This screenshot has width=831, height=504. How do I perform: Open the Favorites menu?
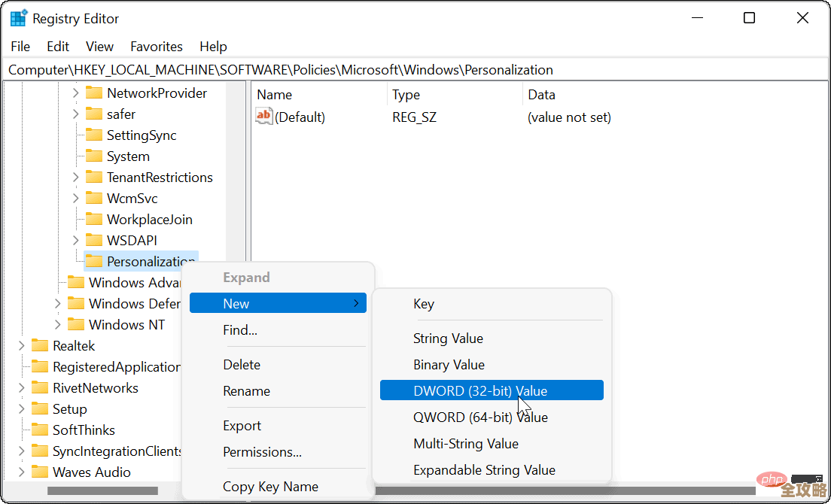coord(156,46)
